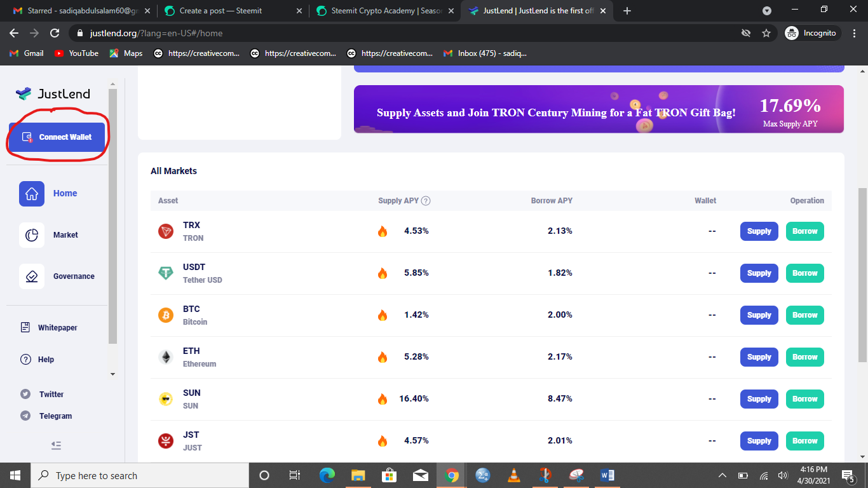Borrow SUN from its row
The height and width of the screenshot is (488, 868).
(805, 399)
